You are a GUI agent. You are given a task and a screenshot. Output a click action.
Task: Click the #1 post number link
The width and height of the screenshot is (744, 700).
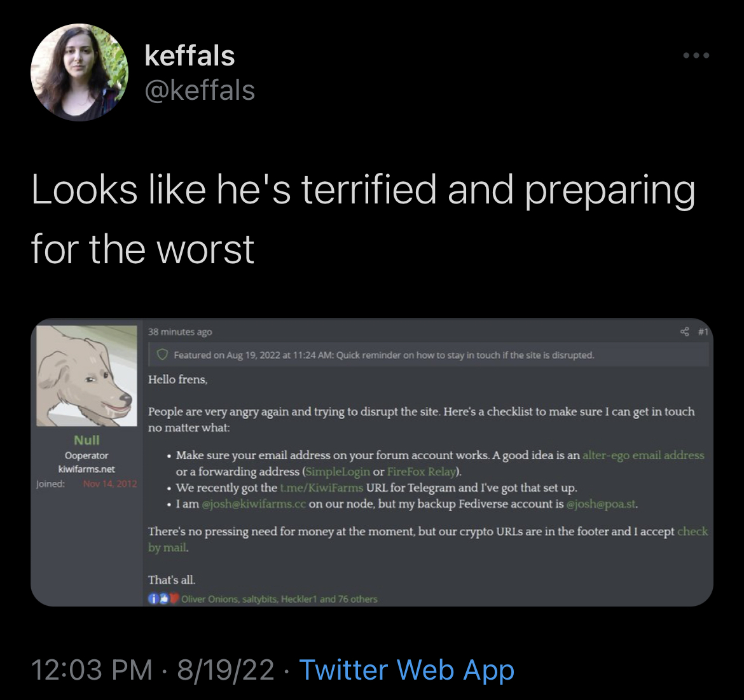tap(703, 332)
